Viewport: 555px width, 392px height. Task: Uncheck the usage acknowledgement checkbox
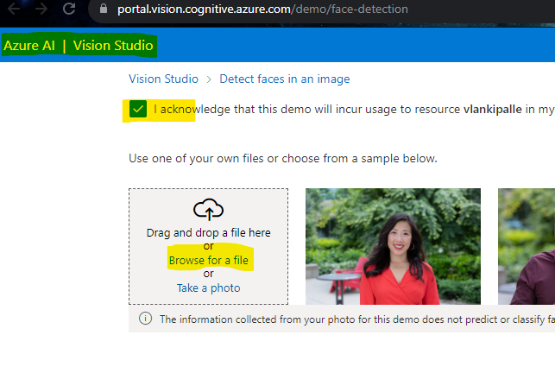[x=138, y=109]
